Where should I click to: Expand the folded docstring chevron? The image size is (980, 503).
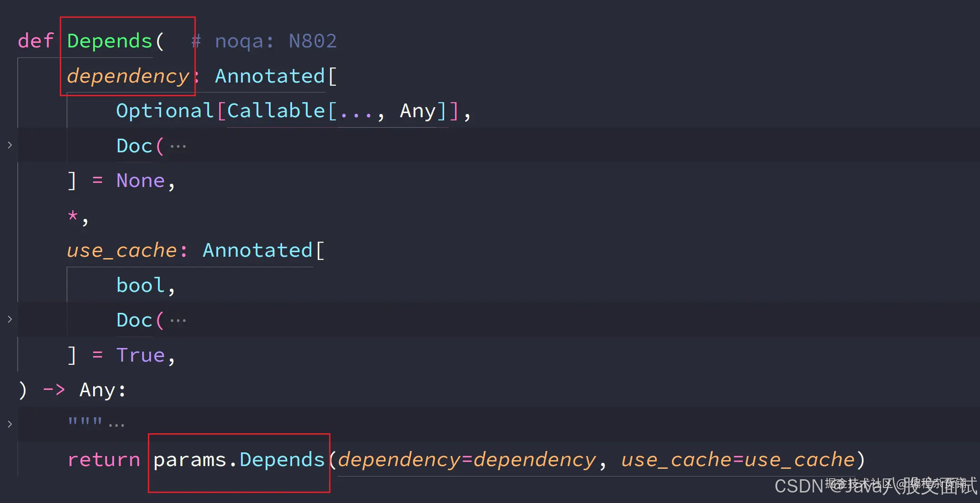click(10, 424)
